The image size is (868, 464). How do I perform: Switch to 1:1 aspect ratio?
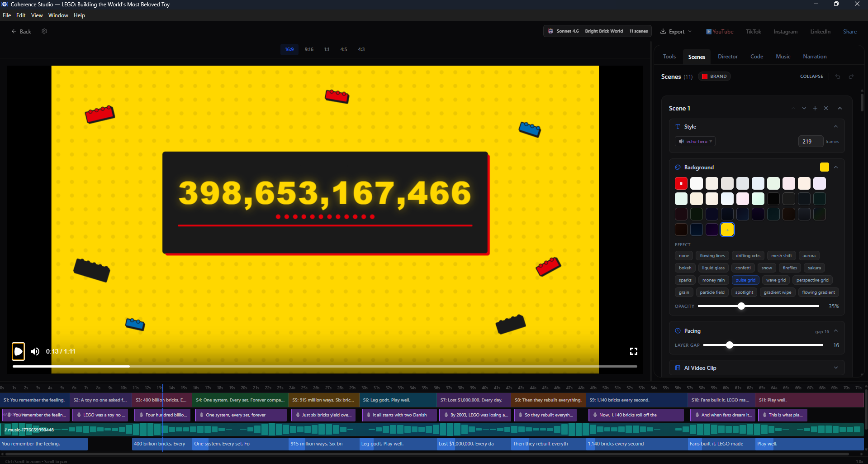[x=327, y=49]
